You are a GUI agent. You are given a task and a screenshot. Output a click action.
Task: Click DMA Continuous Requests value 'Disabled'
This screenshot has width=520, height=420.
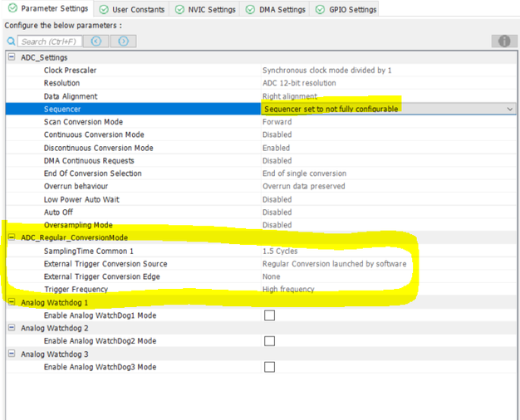277,160
